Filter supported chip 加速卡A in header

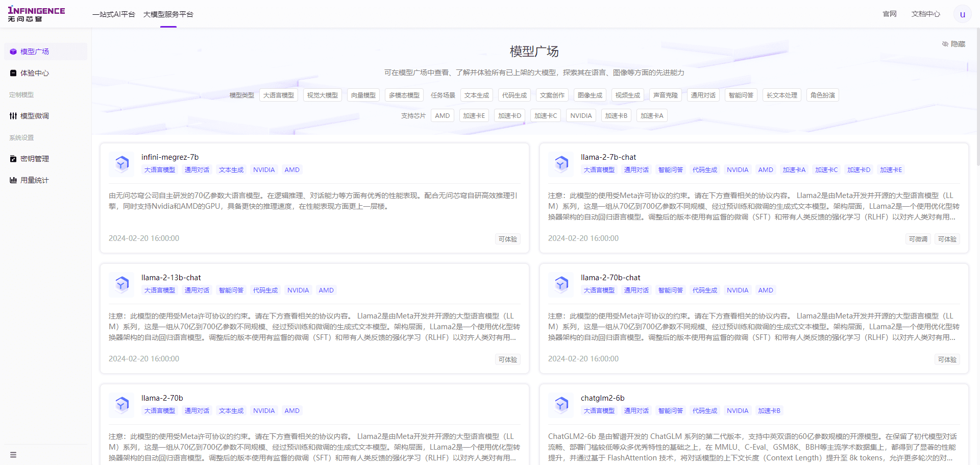click(652, 115)
